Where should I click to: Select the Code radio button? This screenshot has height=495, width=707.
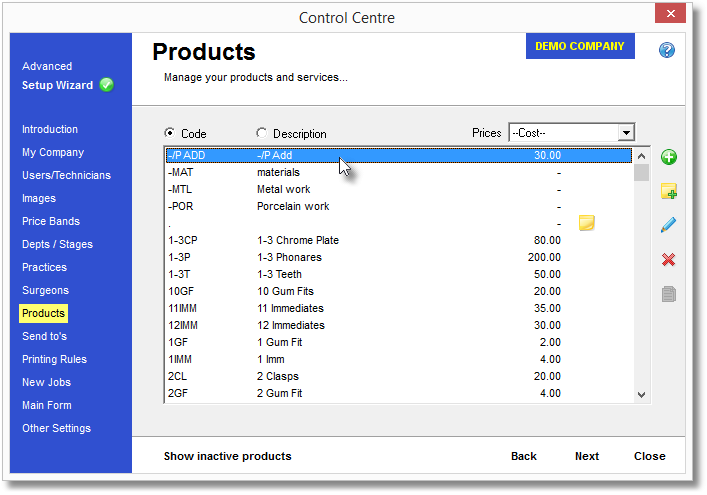point(170,133)
